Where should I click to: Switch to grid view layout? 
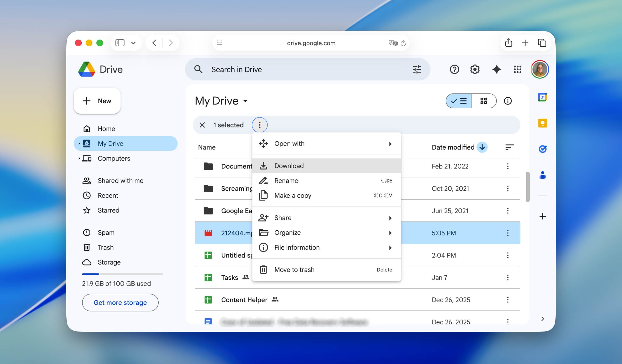click(x=484, y=101)
